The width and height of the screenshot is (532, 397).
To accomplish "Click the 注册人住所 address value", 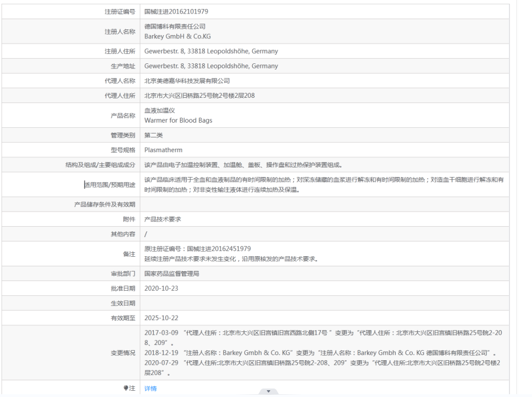I will click(x=211, y=51).
